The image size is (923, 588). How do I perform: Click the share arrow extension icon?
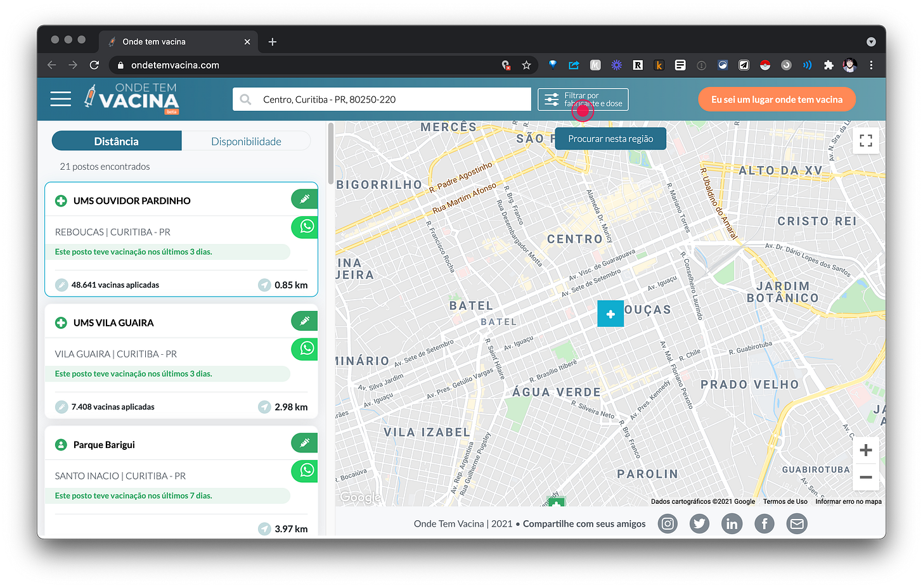pos(574,65)
